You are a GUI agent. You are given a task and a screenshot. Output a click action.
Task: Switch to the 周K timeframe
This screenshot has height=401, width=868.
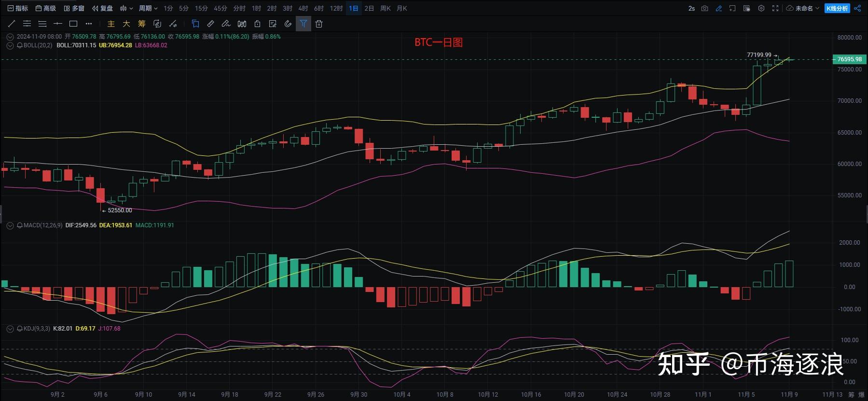(386, 8)
